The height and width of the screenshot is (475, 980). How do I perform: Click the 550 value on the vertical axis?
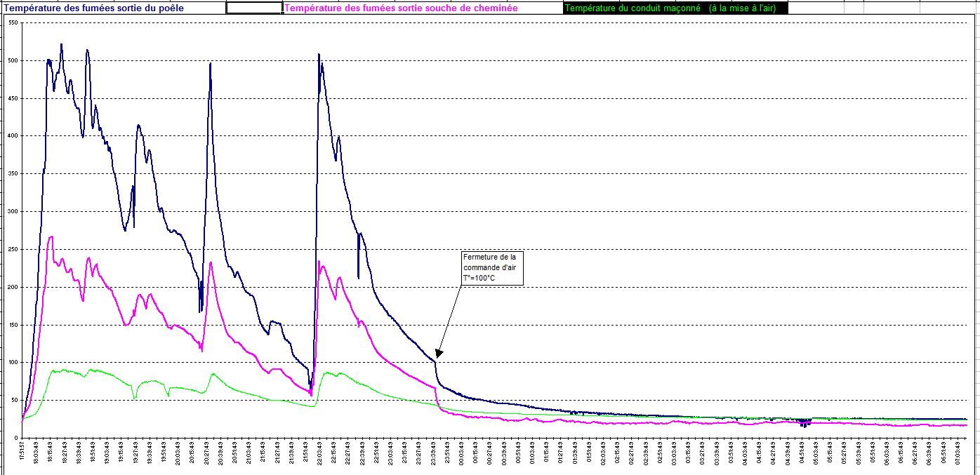click(x=13, y=22)
